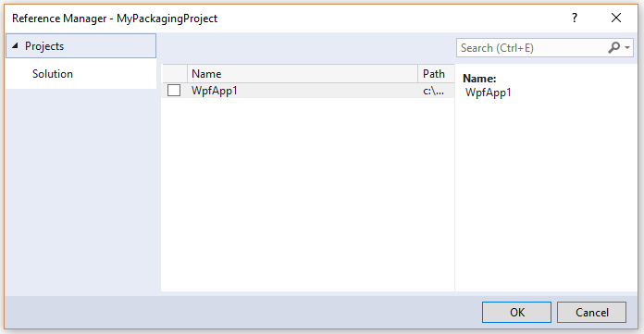The width and height of the screenshot is (644, 334).
Task: Confirm with the OK button
Action: tap(516, 312)
